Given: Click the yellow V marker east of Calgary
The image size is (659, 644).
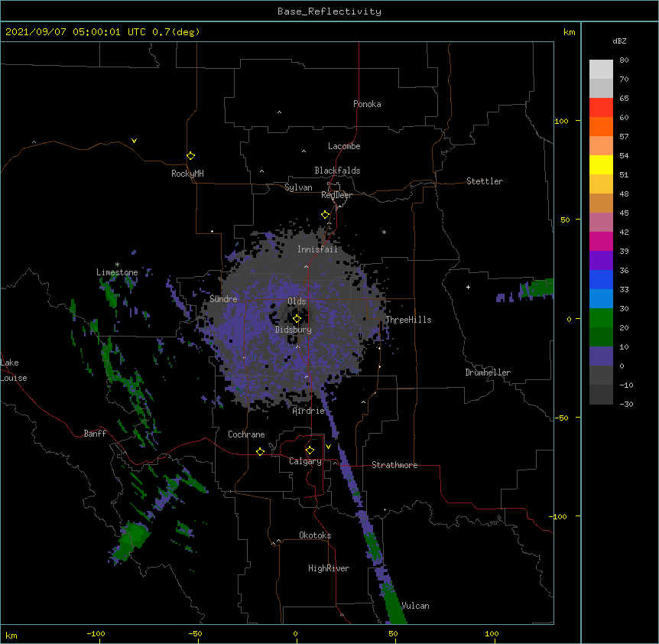Looking at the screenshot, I should pyautogui.click(x=328, y=447).
